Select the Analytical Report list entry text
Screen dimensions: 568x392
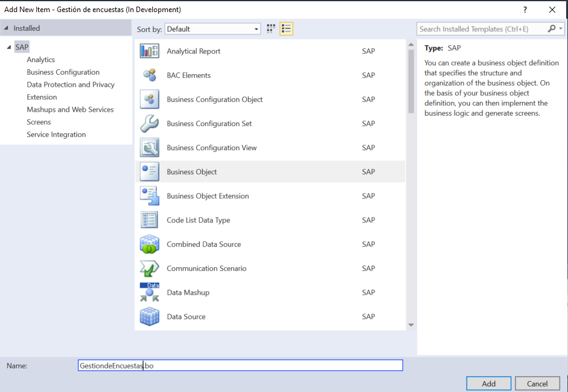pyautogui.click(x=193, y=51)
